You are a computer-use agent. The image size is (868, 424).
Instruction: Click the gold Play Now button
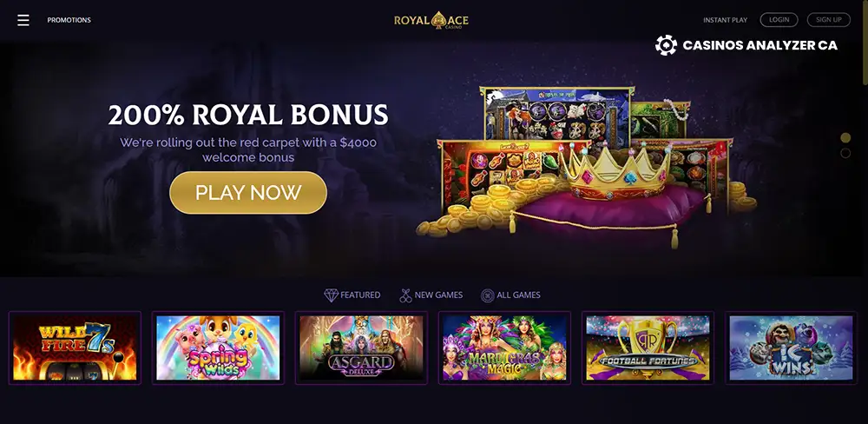point(248,192)
